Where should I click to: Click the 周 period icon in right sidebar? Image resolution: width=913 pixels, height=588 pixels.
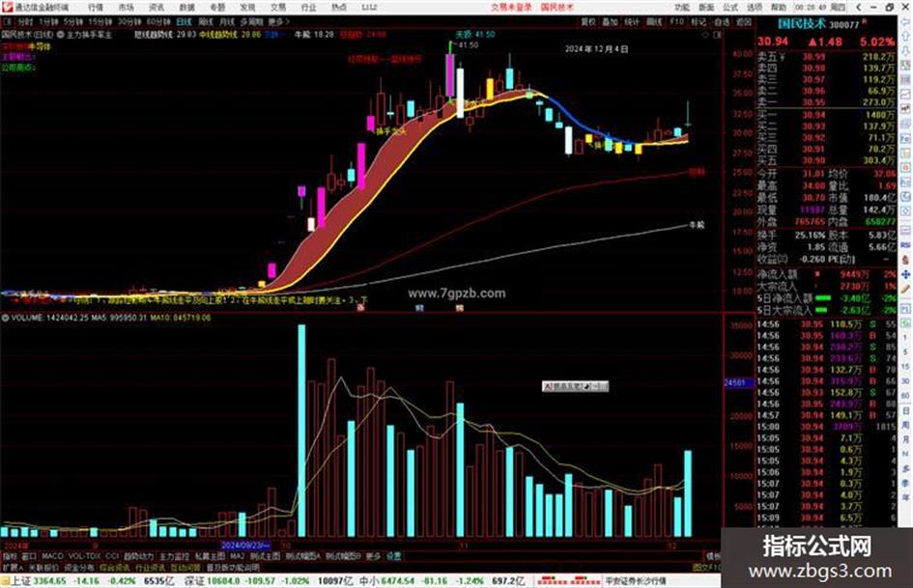(905, 426)
